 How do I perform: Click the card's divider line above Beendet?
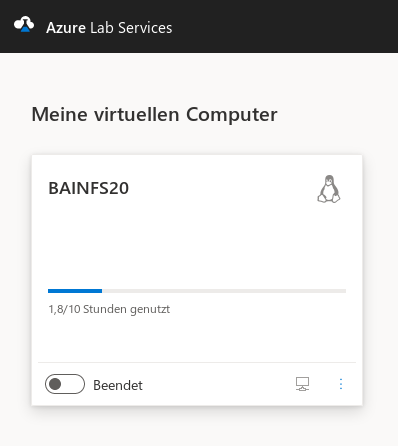[197, 362]
